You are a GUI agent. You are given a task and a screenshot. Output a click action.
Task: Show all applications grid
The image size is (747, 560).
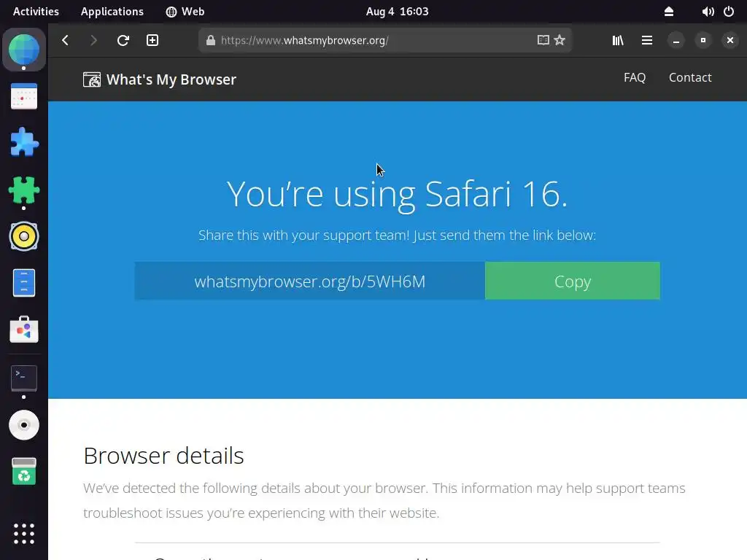coord(24,533)
